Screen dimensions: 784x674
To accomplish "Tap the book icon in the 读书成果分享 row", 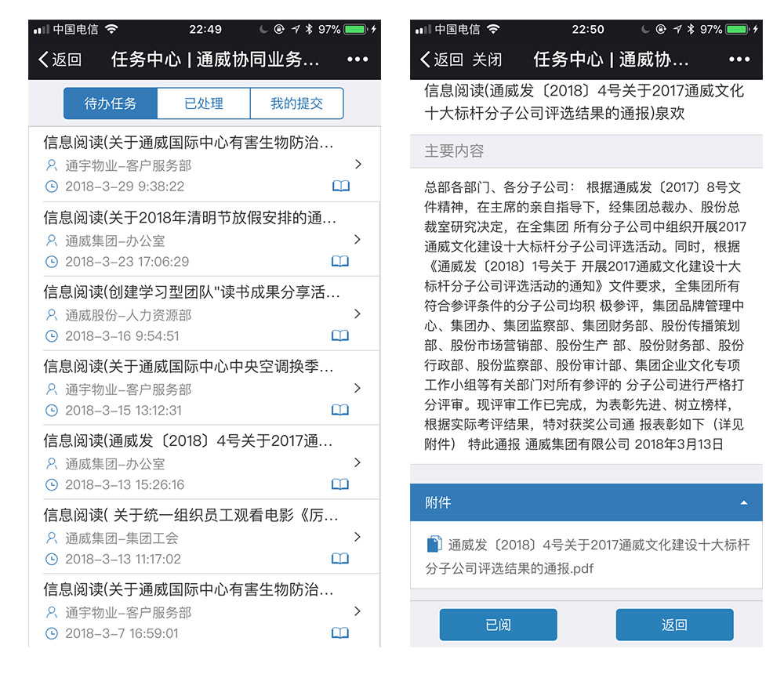I will pyautogui.click(x=340, y=335).
